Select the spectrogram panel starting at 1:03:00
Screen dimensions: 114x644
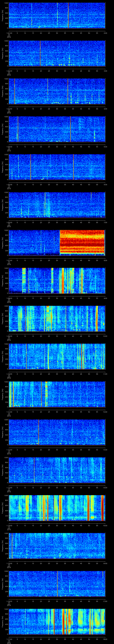[57, 91]
